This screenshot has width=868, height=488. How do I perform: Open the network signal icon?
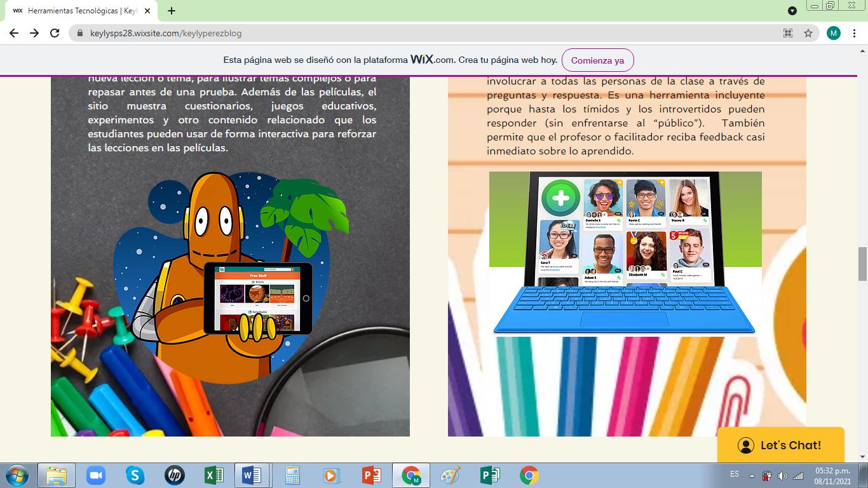click(x=798, y=475)
